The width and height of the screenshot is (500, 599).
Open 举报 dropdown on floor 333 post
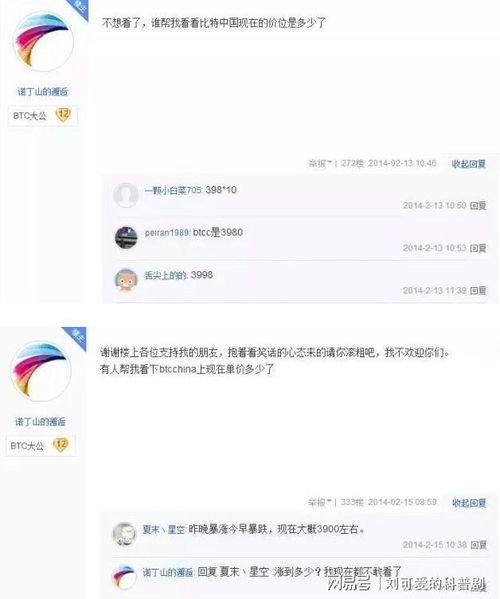pyautogui.click(x=319, y=502)
